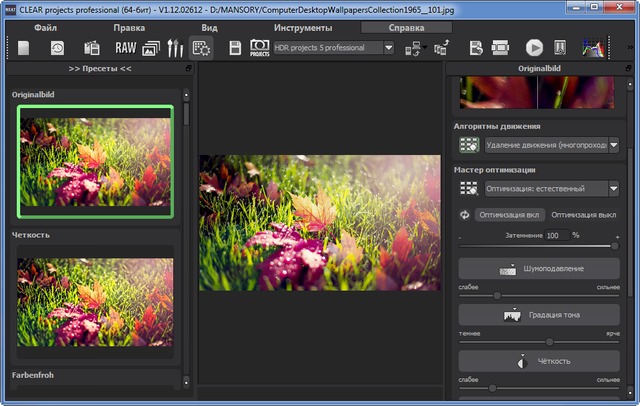Open the Инструменты menu
The width and height of the screenshot is (640, 406).
point(303,27)
